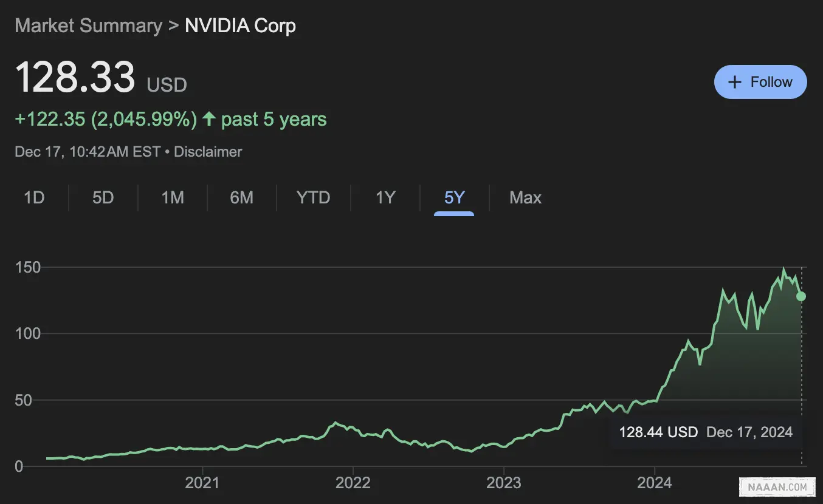823x504 pixels.
Task: Click the green endpoint dot on chart
Action: [801, 296]
